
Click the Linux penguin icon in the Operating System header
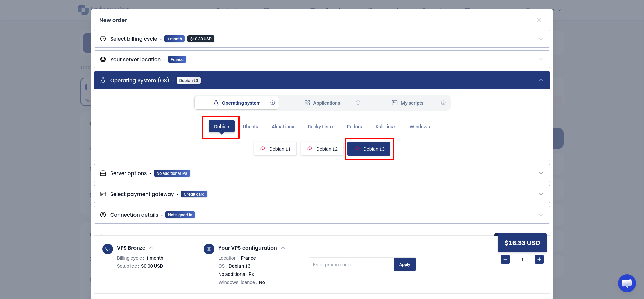click(x=103, y=80)
